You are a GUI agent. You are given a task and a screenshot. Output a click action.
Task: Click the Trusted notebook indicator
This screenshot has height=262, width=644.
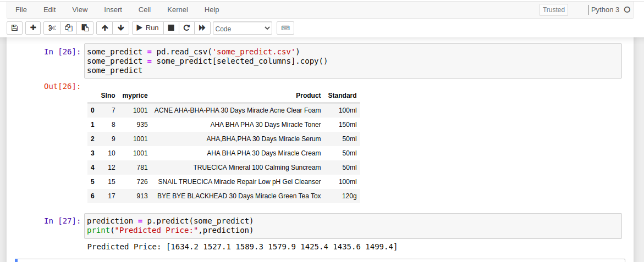click(x=554, y=10)
